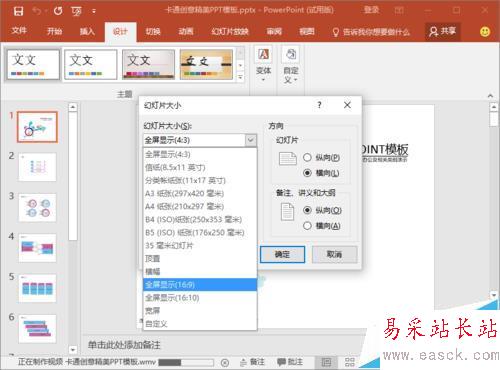Choose letter paper 8.5x11 option

click(200, 167)
